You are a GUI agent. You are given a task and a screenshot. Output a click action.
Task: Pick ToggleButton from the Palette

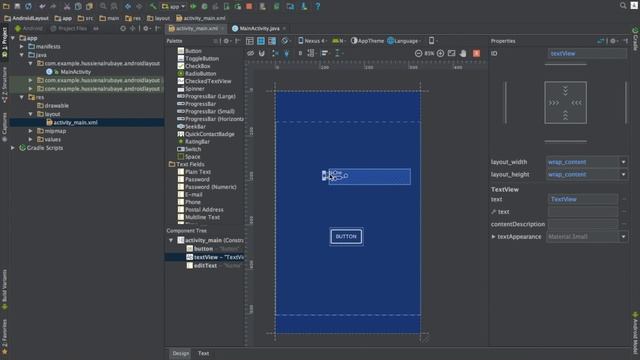point(202,59)
